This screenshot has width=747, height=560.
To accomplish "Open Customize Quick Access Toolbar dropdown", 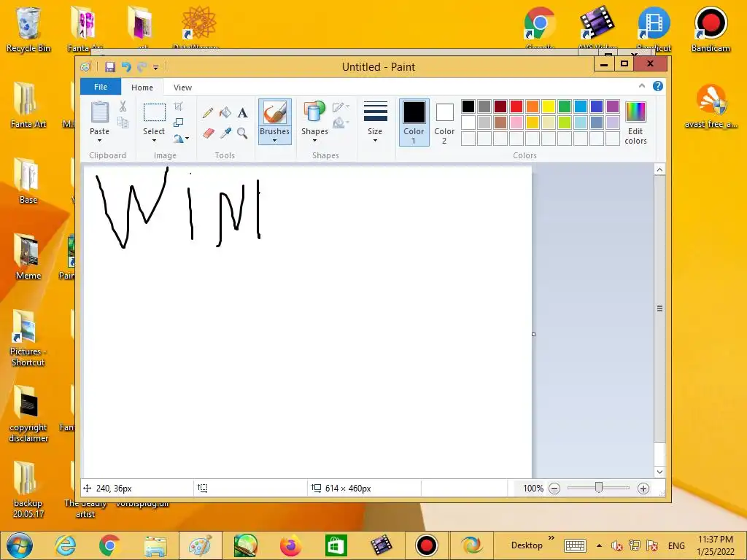I will pyautogui.click(x=156, y=68).
